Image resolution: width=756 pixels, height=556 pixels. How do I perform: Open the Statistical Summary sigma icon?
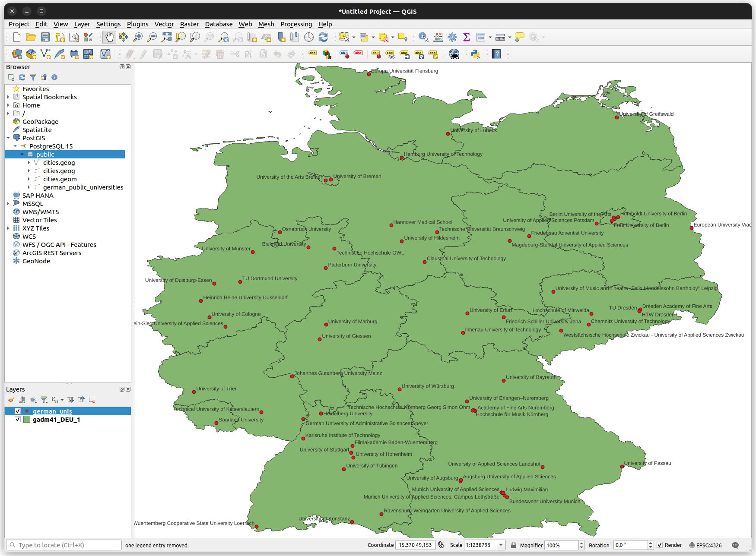pyautogui.click(x=467, y=38)
